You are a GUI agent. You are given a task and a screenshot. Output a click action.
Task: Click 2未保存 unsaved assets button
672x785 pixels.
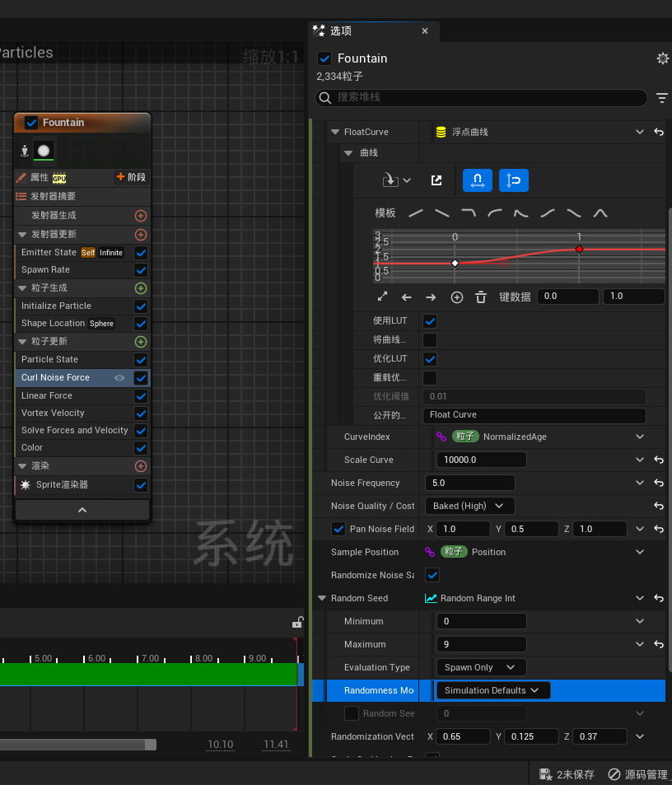tap(567, 774)
